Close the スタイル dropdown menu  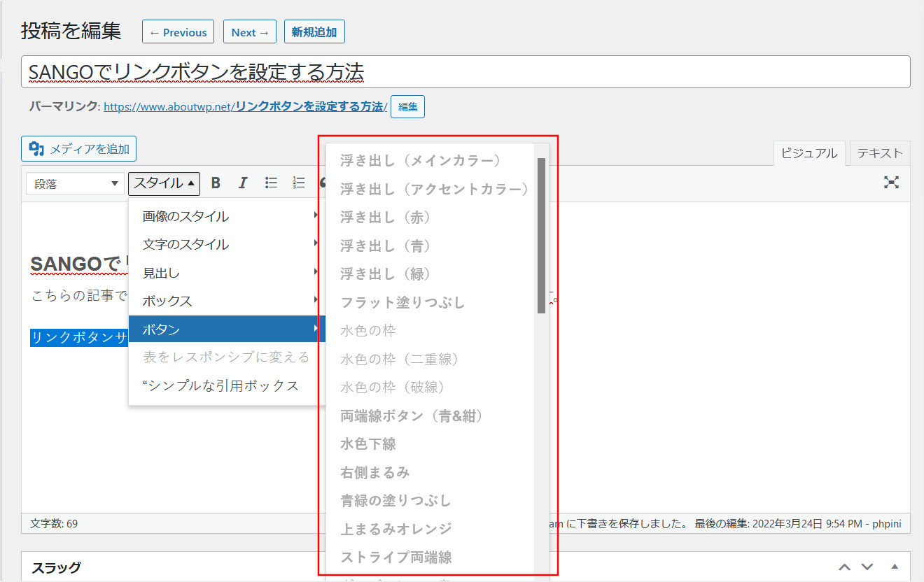point(164,183)
